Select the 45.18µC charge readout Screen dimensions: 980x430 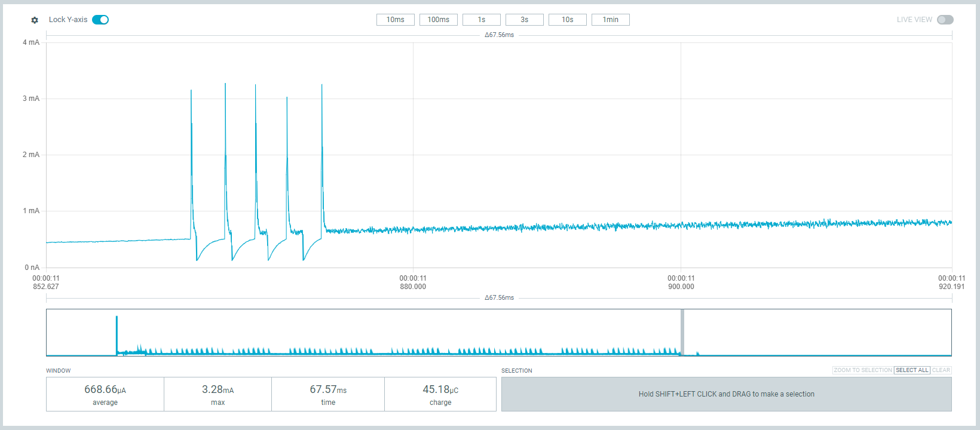click(x=440, y=394)
